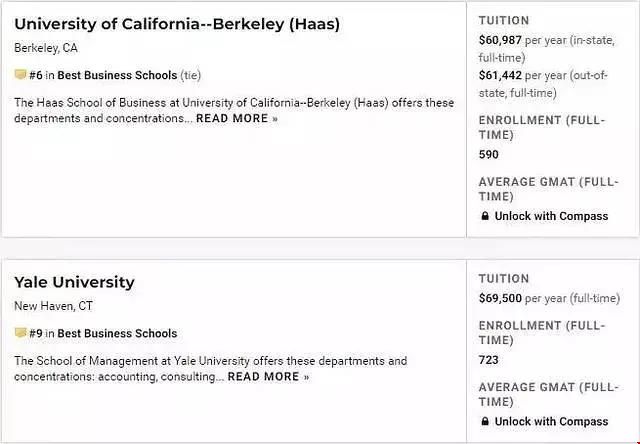
Task: Click the rank badge icon beside #6
Action: coord(20,74)
